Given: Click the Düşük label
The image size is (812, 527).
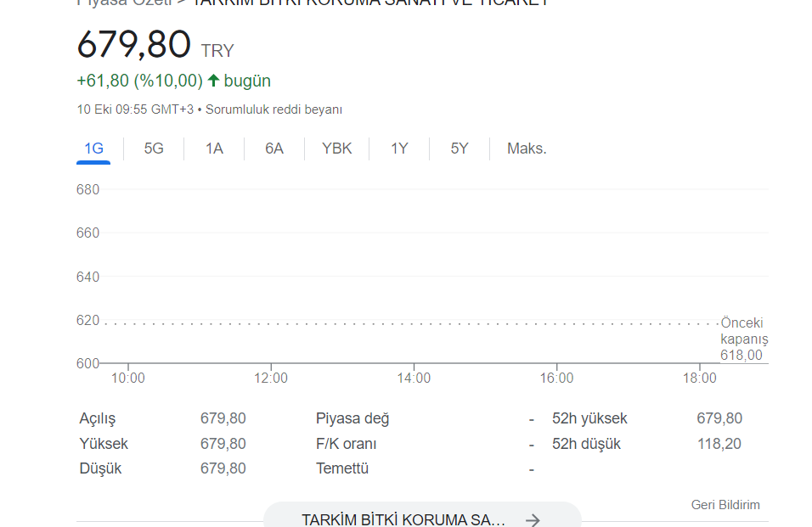Looking at the screenshot, I should [x=100, y=468].
